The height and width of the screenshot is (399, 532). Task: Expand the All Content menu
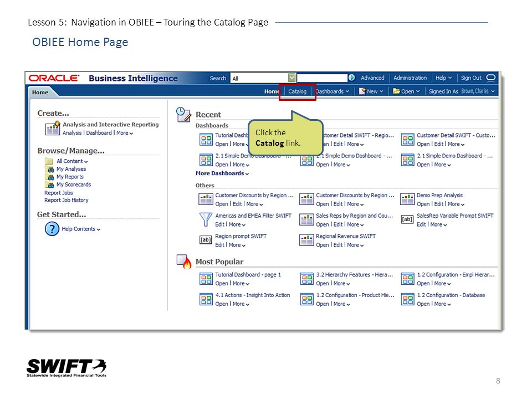click(72, 161)
